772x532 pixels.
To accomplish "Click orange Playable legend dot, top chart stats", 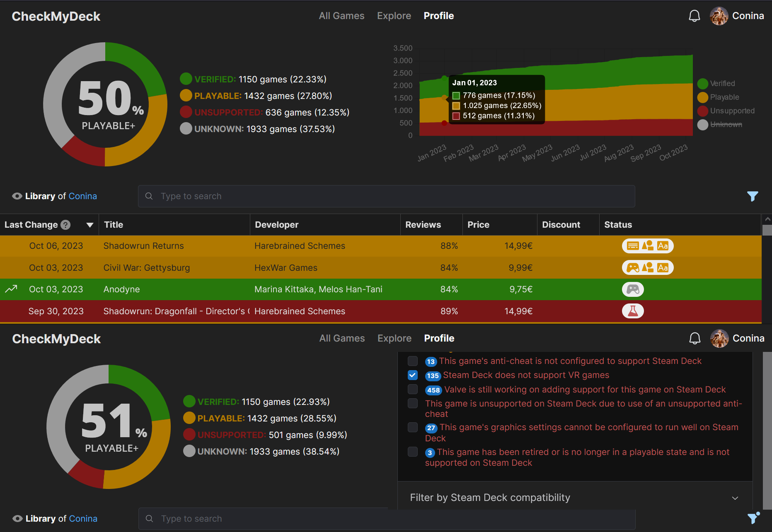I will click(186, 95).
